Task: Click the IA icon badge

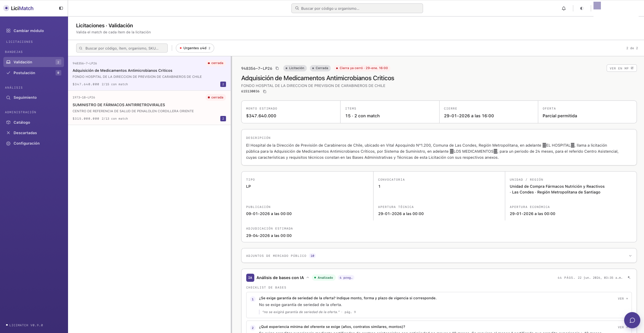Action: pos(250,278)
